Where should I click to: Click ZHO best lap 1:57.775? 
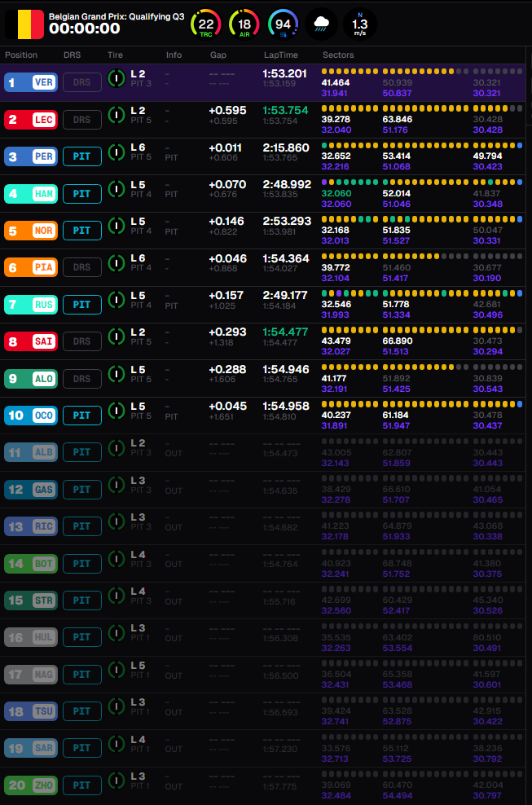pyautogui.click(x=280, y=786)
